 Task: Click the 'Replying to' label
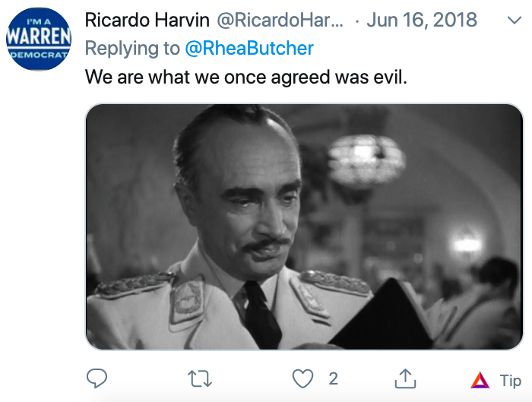click(x=132, y=48)
